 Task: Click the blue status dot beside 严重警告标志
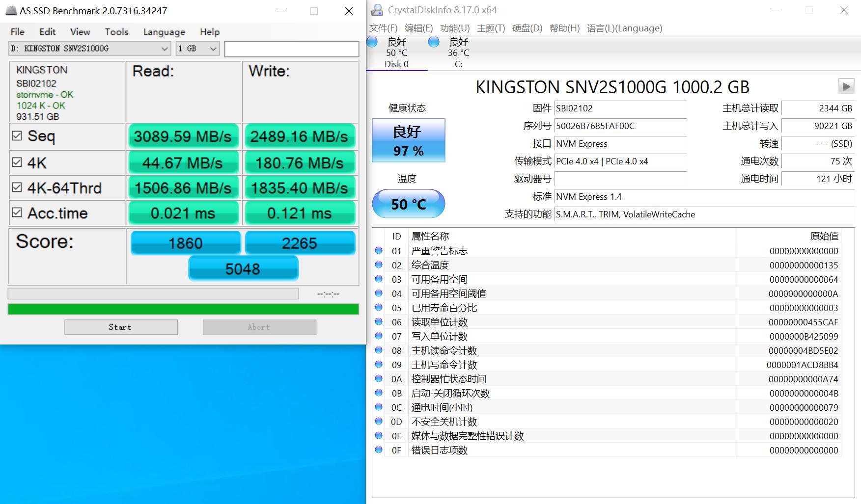pyautogui.click(x=378, y=250)
